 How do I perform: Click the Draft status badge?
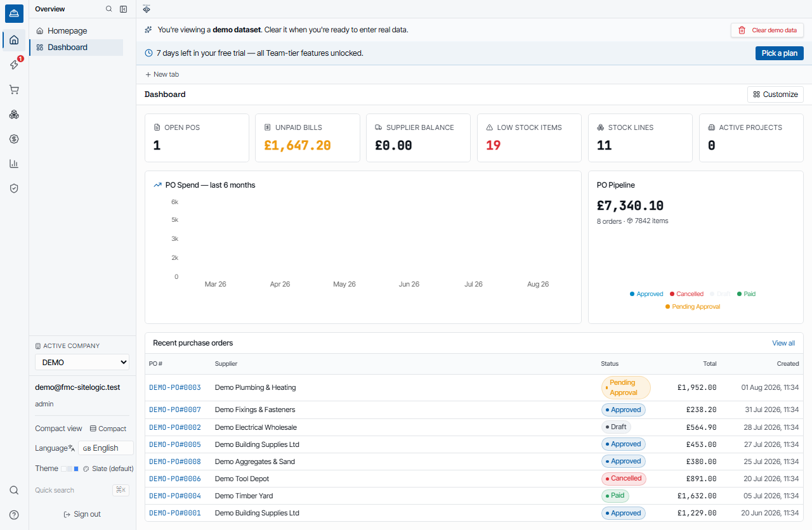(x=616, y=427)
